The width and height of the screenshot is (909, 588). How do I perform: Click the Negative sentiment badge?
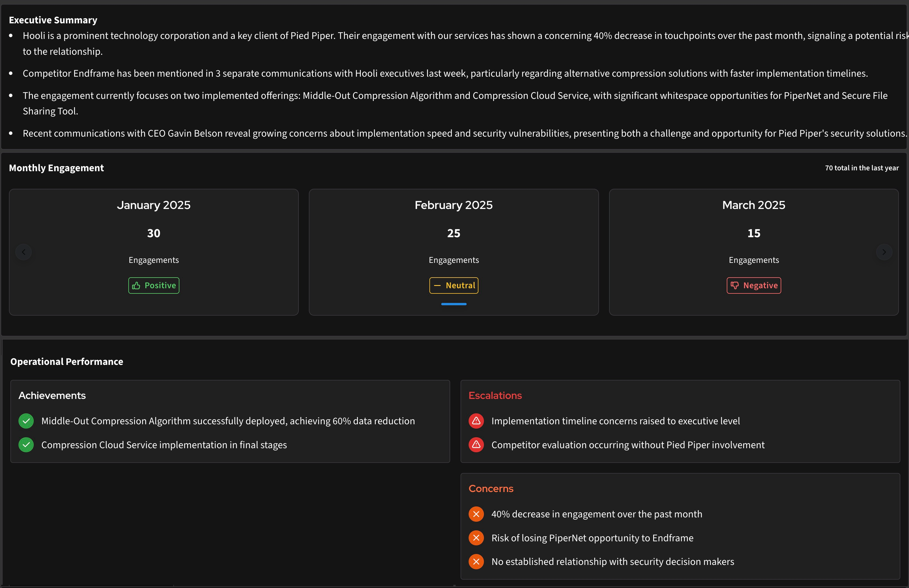coord(754,286)
